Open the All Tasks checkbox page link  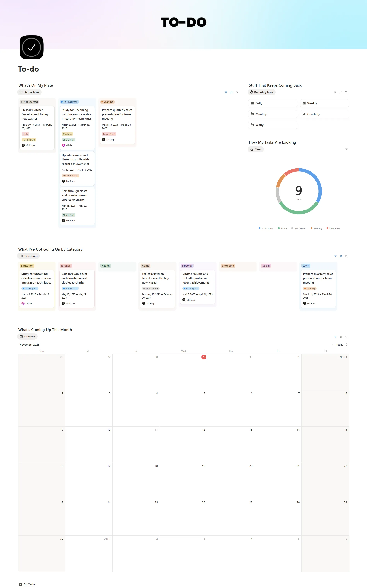29,584
